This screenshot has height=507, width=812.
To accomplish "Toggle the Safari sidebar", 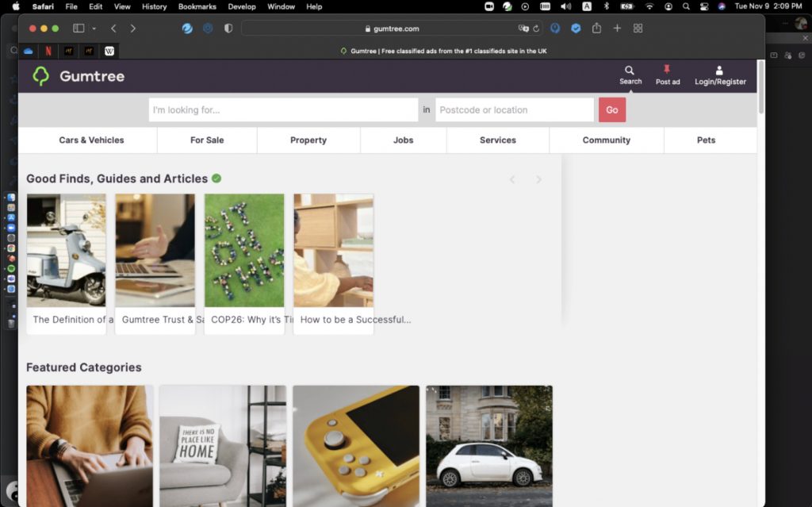I will coord(79,29).
